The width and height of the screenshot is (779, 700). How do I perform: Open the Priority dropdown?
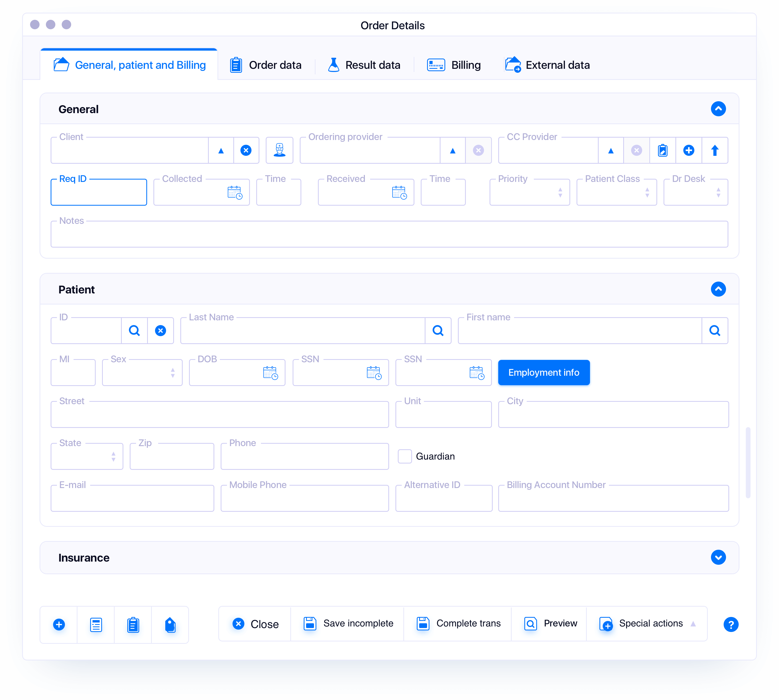(x=529, y=192)
